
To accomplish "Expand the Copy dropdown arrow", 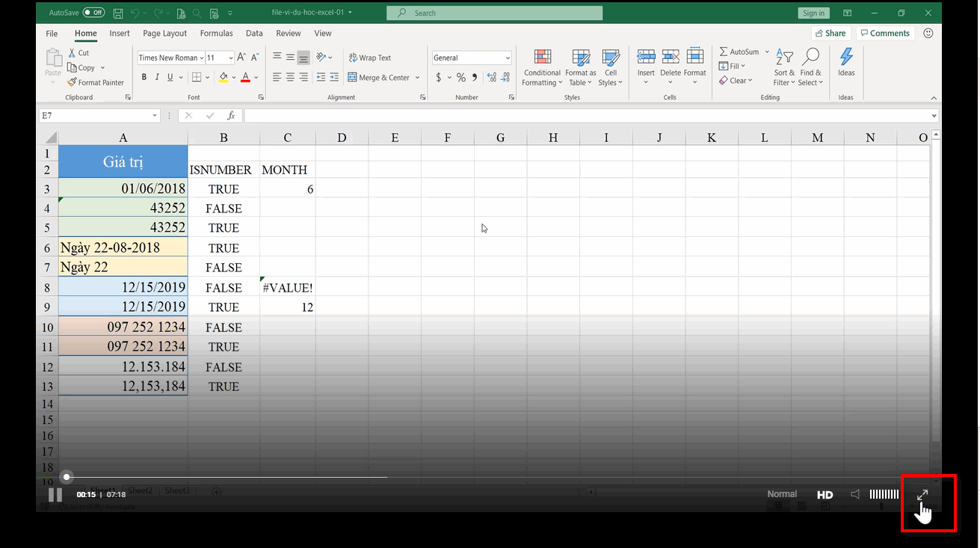I will 102,68.
